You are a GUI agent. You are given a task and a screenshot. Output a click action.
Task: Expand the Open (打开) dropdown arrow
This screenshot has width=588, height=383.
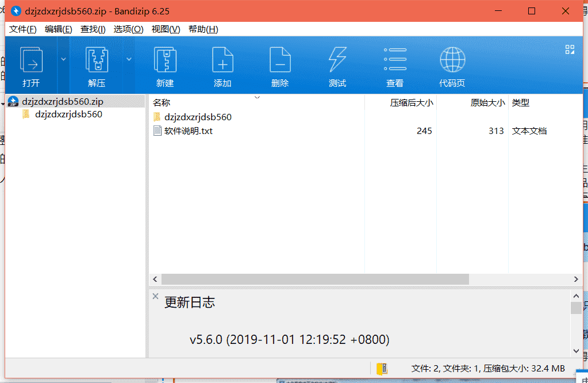pos(63,59)
